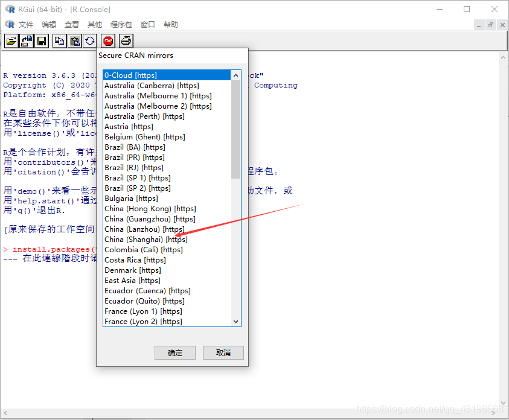509x420 pixels.
Task: Click the Copy and paste icon
Action: coord(90,41)
